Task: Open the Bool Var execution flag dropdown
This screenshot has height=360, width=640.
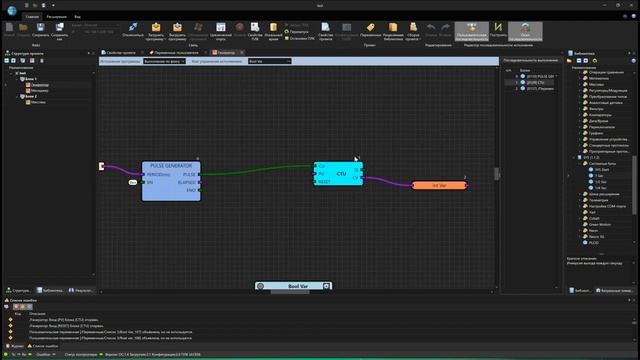Action: (269, 61)
